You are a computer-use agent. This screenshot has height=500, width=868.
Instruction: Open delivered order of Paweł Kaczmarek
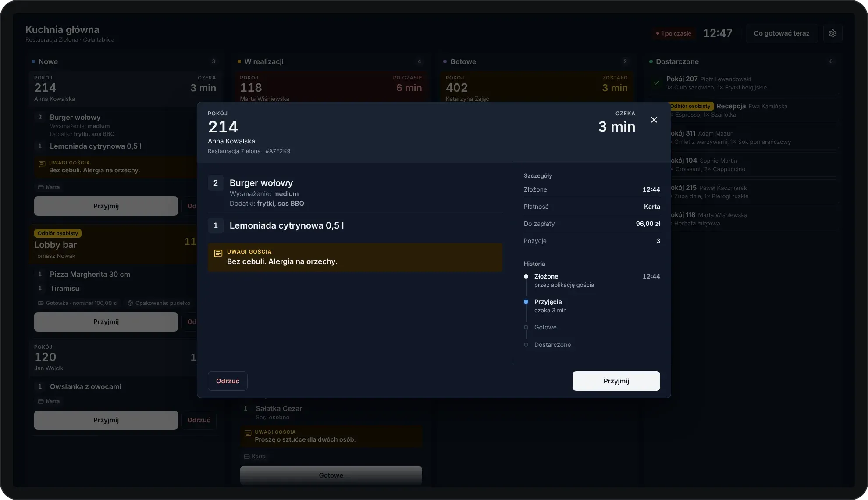tap(754, 192)
